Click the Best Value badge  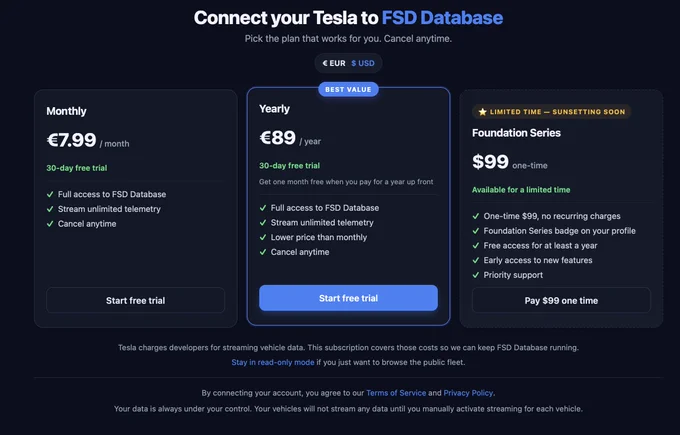coord(348,89)
